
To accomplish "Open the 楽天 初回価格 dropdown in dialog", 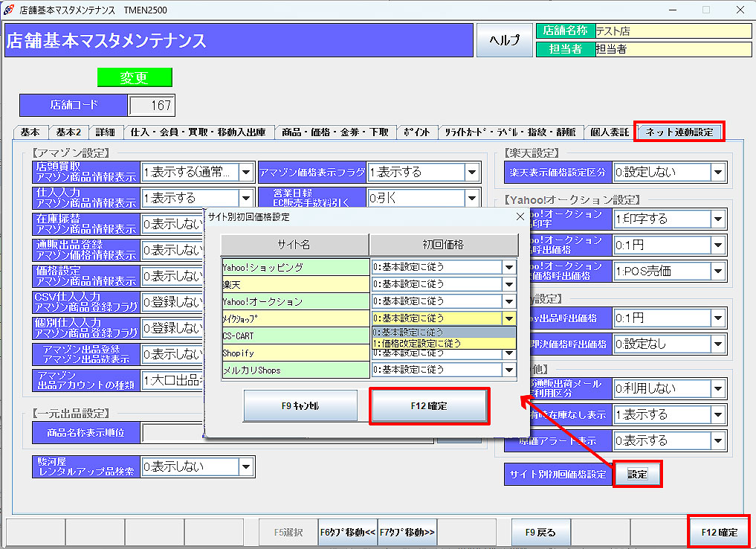I will click(508, 284).
